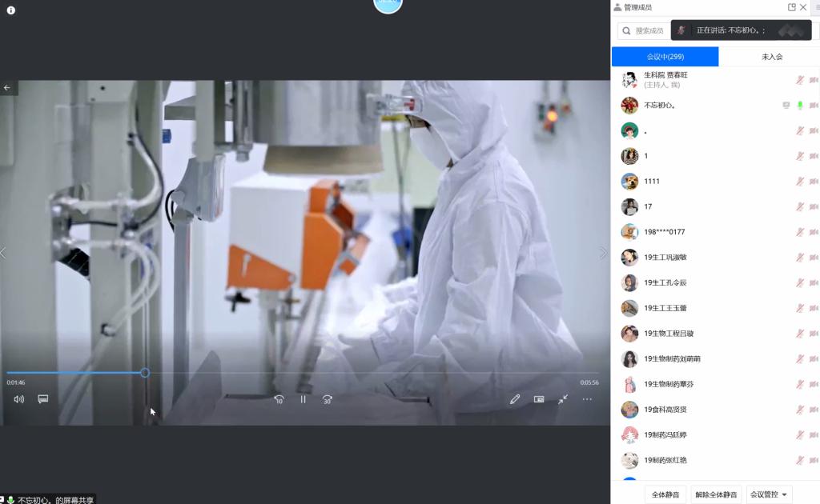Viewport: 820px width, 504px height.
Task: Open more options (three dots) in player
Action: coord(587,399)
